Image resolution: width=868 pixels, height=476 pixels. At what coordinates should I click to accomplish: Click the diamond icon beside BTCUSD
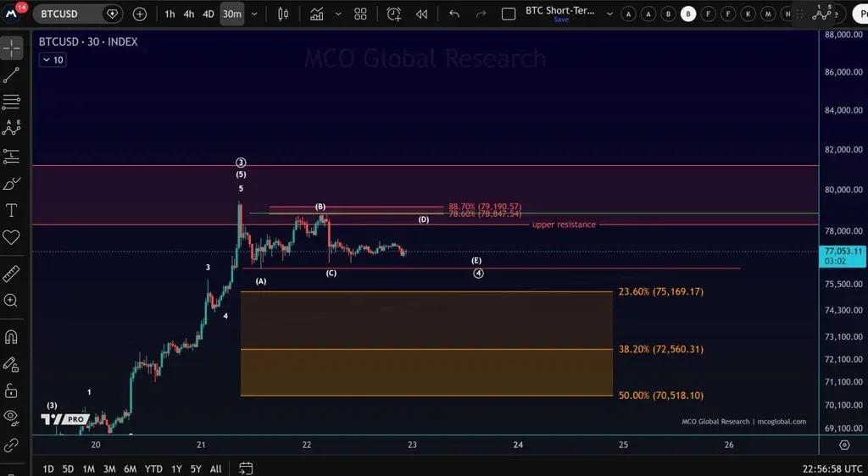[112, 14]
